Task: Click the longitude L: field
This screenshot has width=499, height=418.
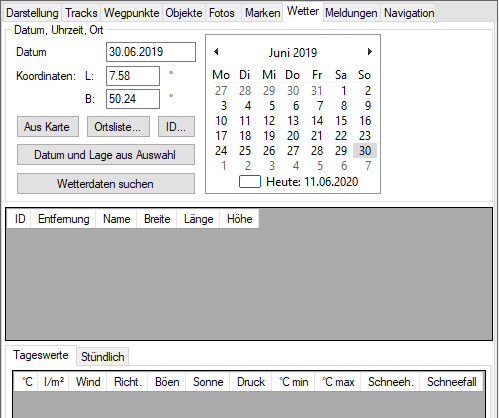Action: click(133, 76)
